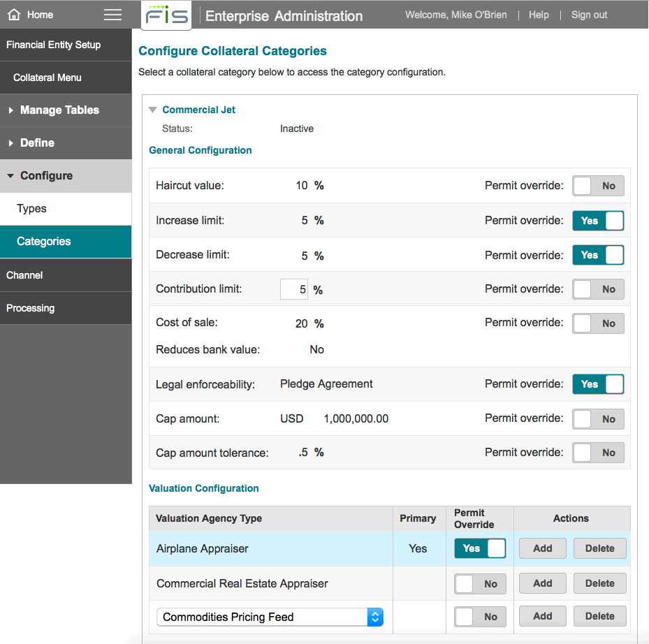The height and width of the screenshot is (644, 649).
Task: Click the Home house icon
Action: point(14,15)
